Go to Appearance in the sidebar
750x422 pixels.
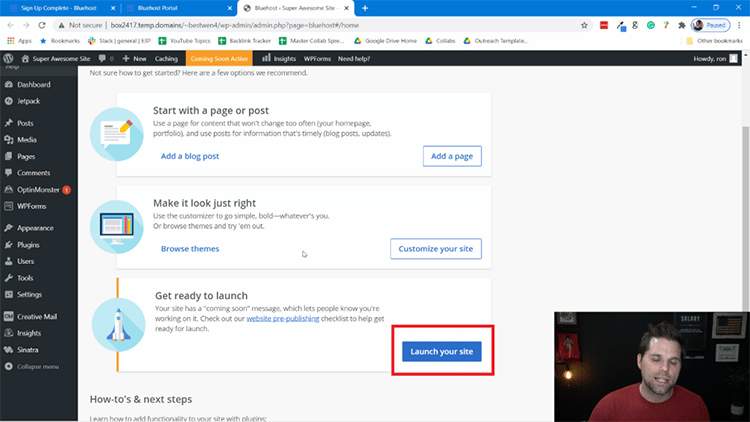click(x=35, y=228)
